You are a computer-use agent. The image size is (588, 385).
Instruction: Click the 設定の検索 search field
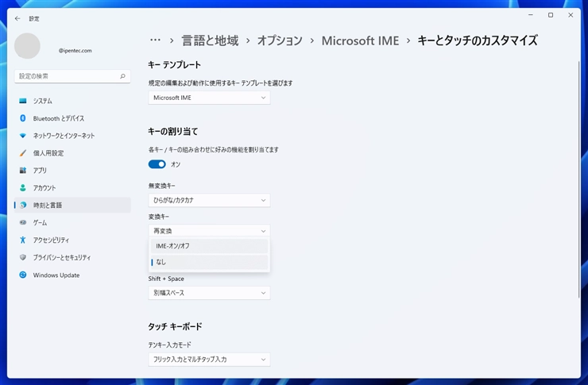[x=72, y=76]
